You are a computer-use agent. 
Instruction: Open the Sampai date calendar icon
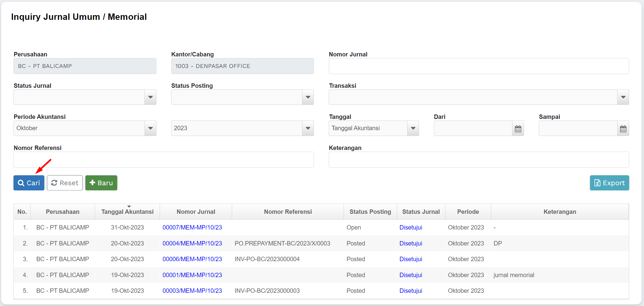coord(623,129)
